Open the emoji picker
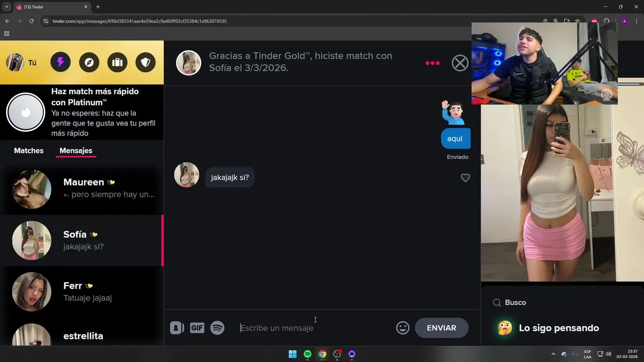The height and width of the screenshot is (362, 644). (x=403, y=328)
